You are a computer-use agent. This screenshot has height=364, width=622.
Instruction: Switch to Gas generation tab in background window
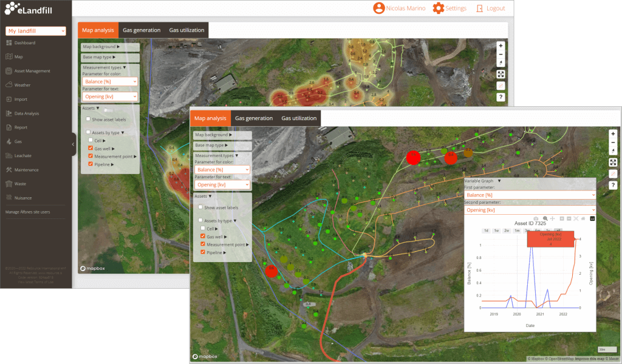click(x=142, y=30)
